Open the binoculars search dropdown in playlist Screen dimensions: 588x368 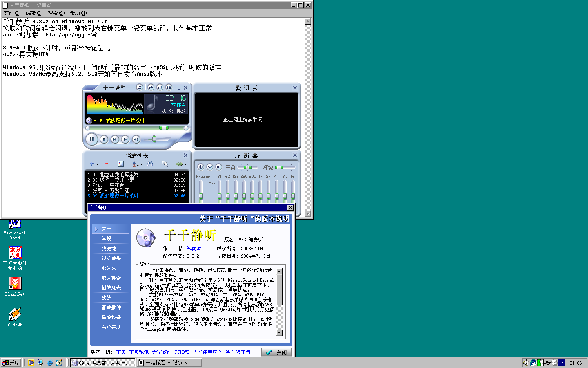(152, 164)
